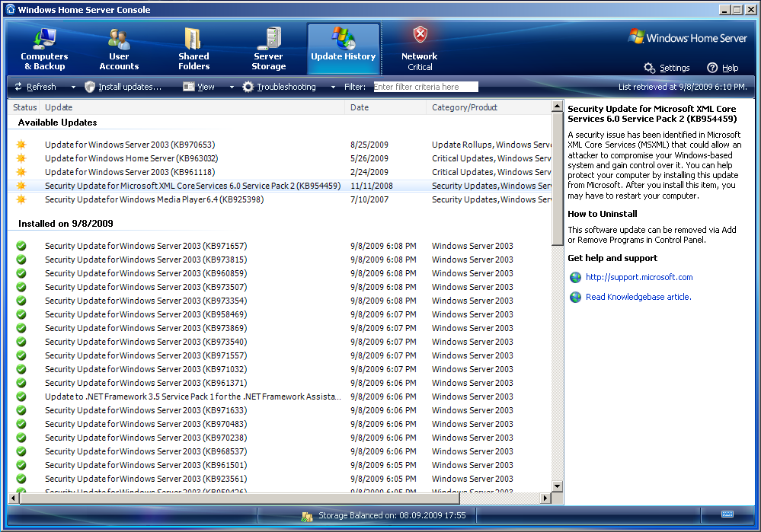This screenshot has height=532, width=761.
Task: Sort by the Status column header
Action: pos(24,107)
